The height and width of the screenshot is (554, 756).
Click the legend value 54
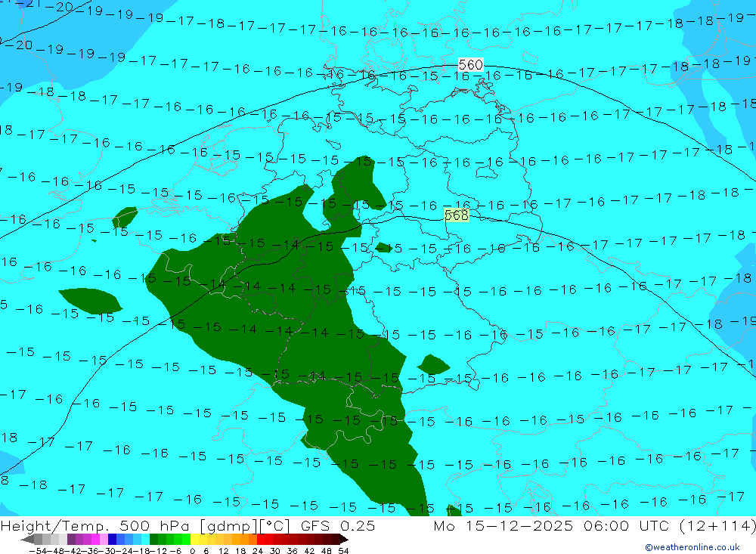click(x=343, y=551)
